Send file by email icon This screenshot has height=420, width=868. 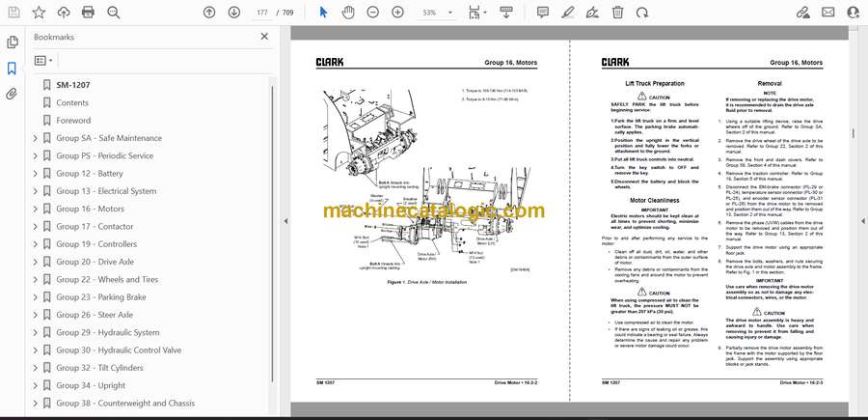828,13
